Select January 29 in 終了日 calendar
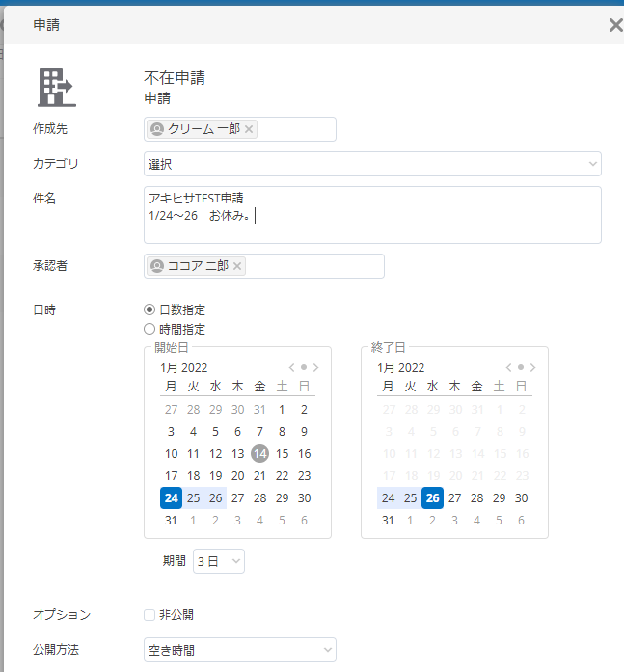Image resolution: width=624 pixels, height=672 pixels. (499, 498)
